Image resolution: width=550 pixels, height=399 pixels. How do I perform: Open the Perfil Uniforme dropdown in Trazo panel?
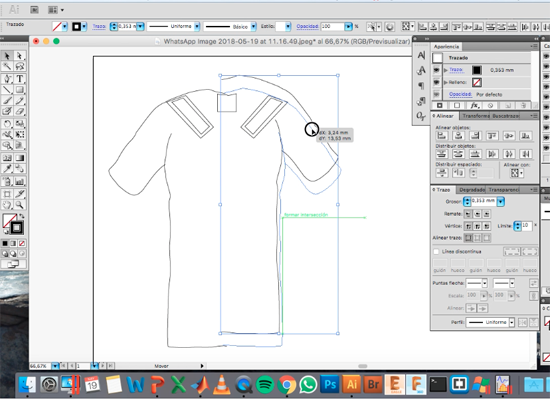(x=512, y=322)
